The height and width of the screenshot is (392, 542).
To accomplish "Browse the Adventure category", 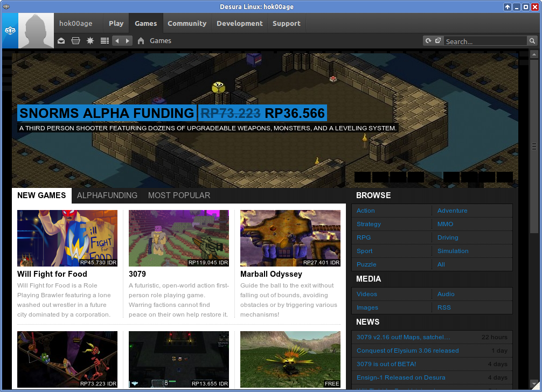I will (452, 211).
